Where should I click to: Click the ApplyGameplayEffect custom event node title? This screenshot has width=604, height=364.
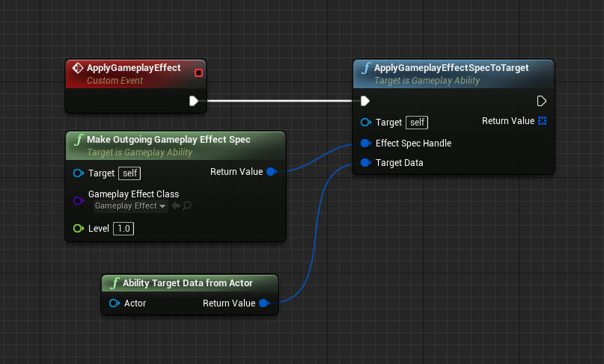133,68
